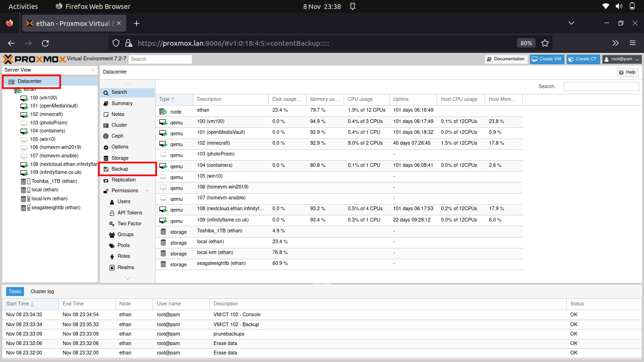The height and width of the screenshot is (362, 644).
Task: Collapse the Permissions submenu
Action: click(148, 191)
